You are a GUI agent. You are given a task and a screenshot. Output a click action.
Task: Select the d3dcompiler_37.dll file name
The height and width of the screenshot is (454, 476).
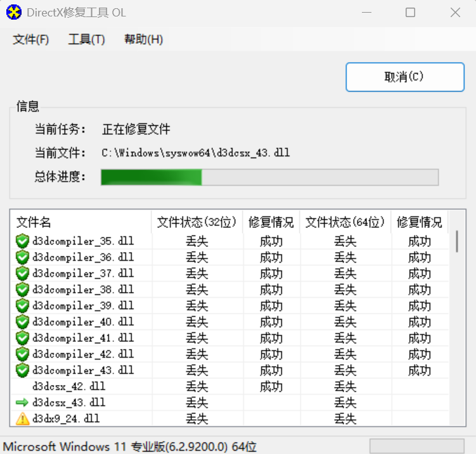tap(83, 274)
